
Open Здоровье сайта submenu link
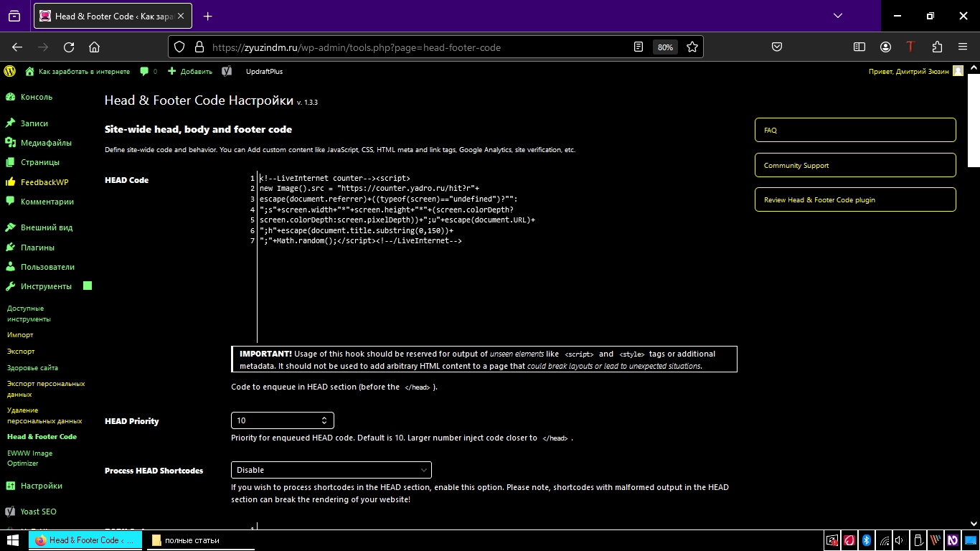click(x=32, y=368)
